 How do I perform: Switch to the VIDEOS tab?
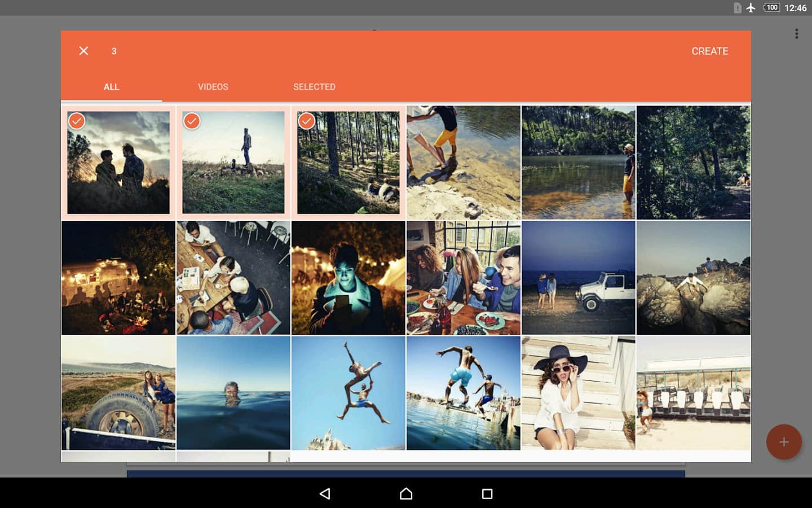click(x=213, y=87)
